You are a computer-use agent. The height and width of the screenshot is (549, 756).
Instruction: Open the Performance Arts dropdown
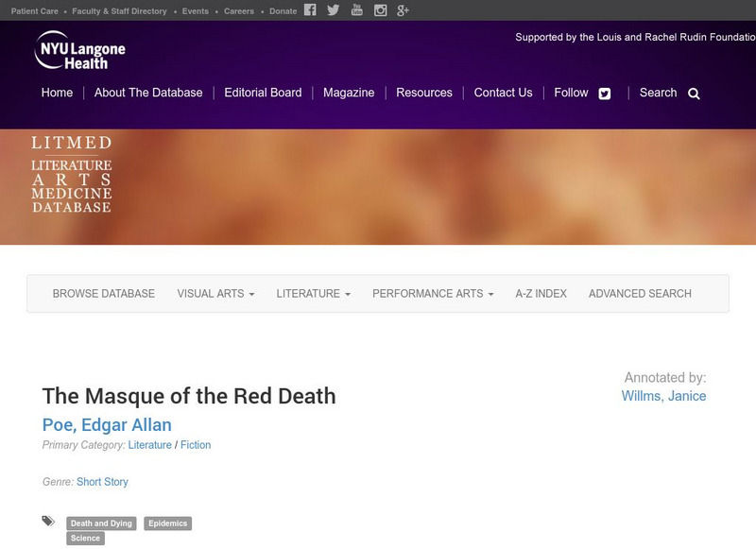433,294
